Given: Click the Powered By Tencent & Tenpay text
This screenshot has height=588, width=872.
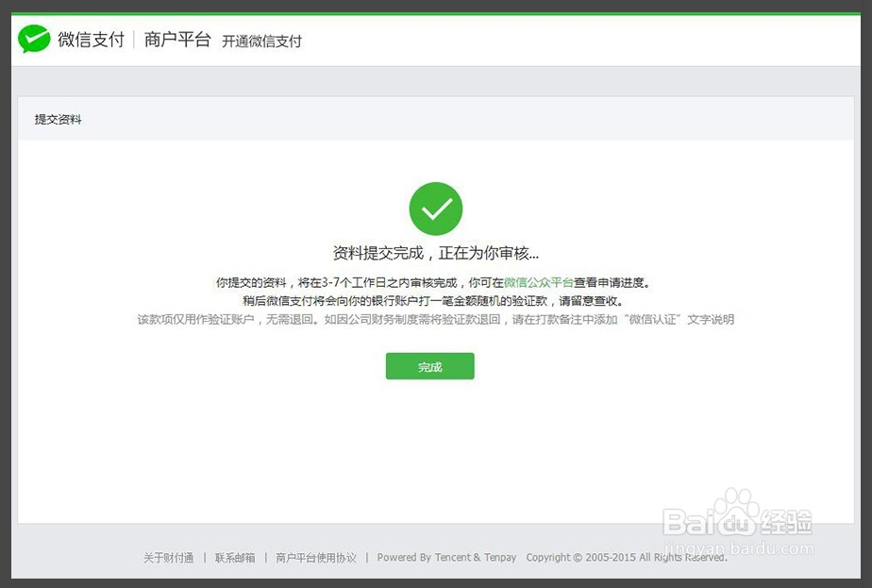Looking at the screenshot, I should click(446, 558).
